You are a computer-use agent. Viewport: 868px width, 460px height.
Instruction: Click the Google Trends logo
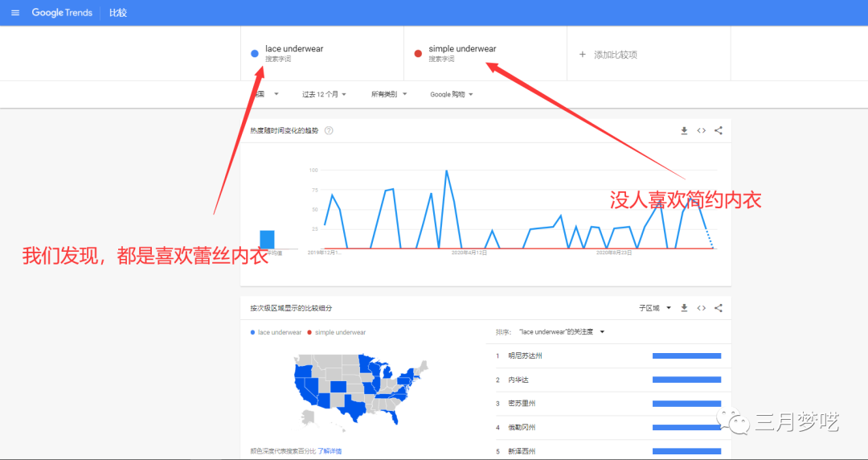(x=62, y=13)
